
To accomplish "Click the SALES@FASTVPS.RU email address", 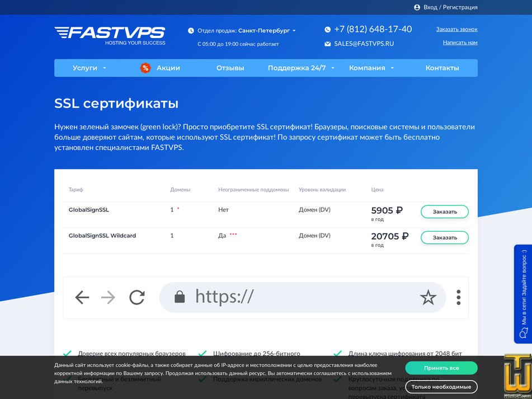I will pos(364,44).
